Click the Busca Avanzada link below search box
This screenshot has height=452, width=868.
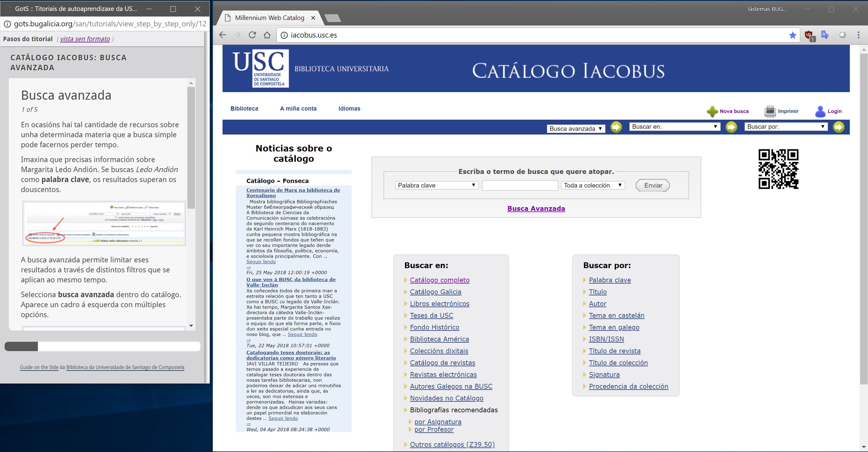pos(536,208)
